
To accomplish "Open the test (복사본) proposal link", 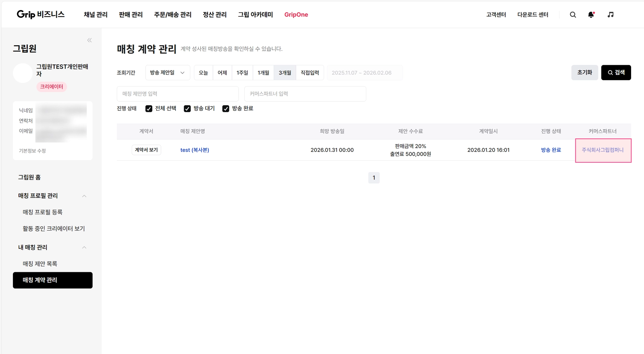I will pyautogui.click(x=195, y=150).
